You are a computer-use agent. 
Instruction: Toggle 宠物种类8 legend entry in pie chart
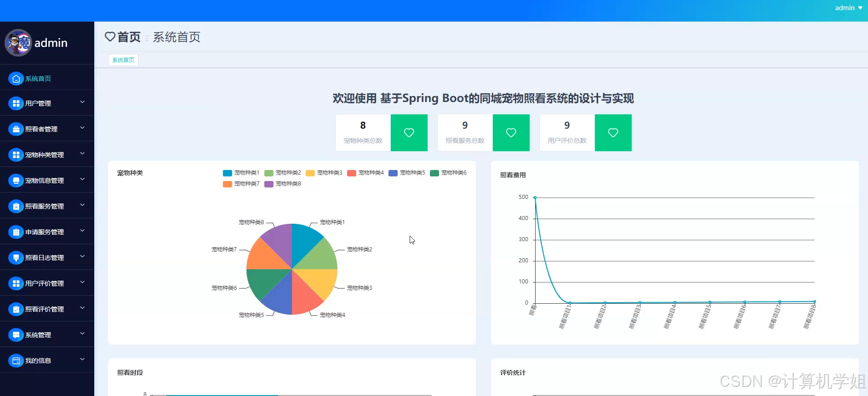(282, 184)
